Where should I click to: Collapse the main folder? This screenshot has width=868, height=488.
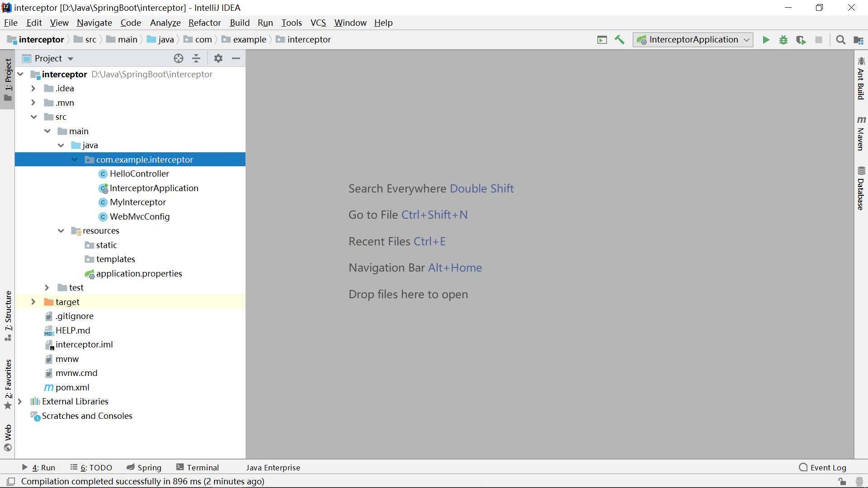(47, 131)
